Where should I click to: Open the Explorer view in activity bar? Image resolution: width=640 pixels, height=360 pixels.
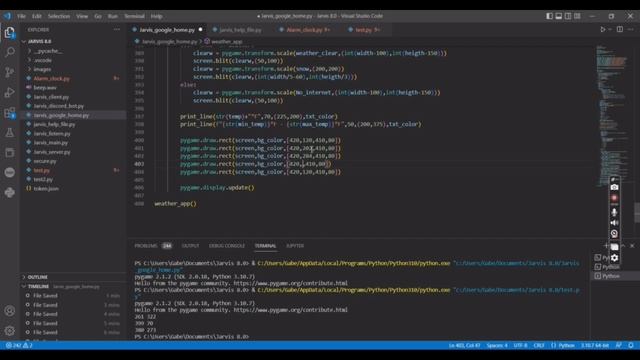[x=9, y=32]
